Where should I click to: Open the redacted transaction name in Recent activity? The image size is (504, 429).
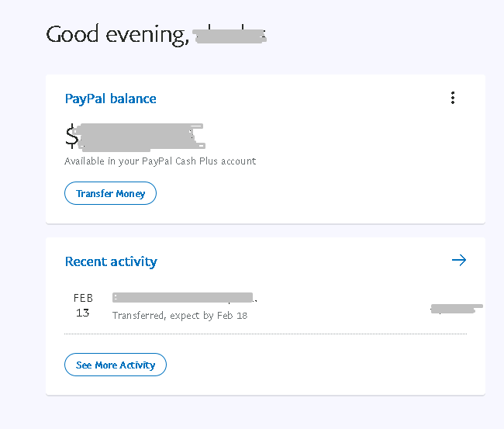(182, 297)
